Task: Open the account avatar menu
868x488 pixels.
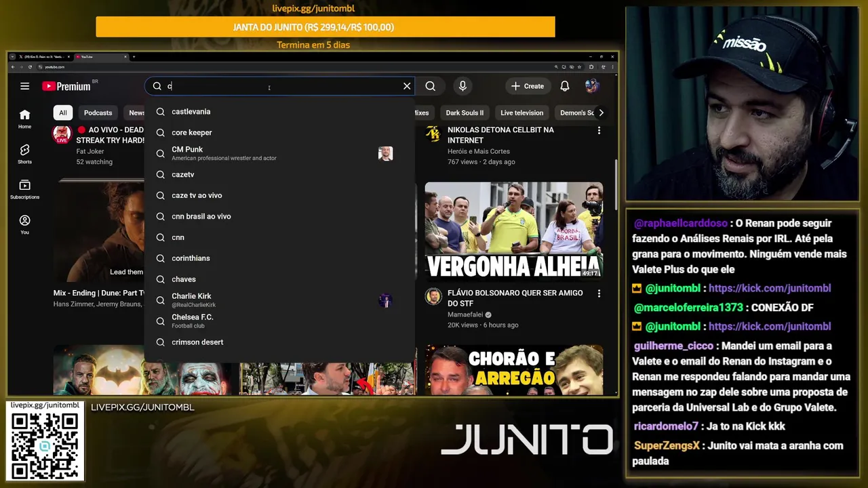Action: [x=592, y=86]
